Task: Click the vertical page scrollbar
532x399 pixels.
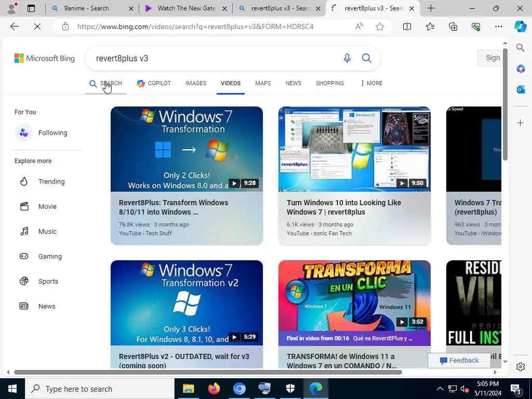Action: [x=505, y=104]
